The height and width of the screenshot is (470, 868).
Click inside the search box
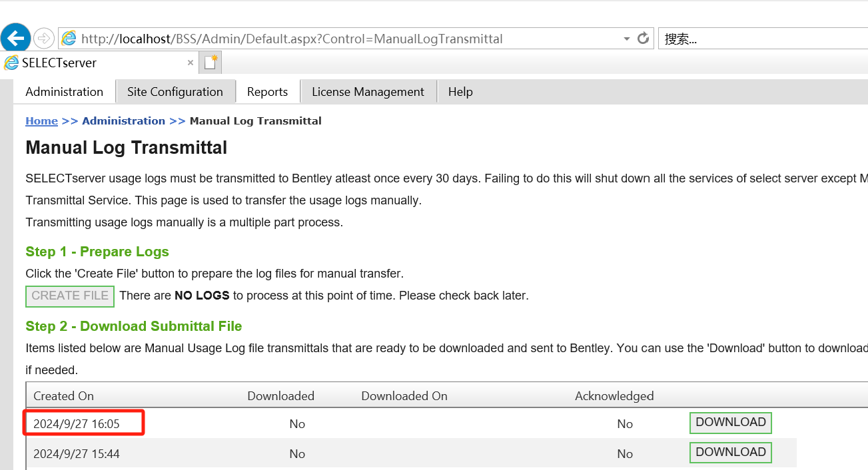pos(759,39)
